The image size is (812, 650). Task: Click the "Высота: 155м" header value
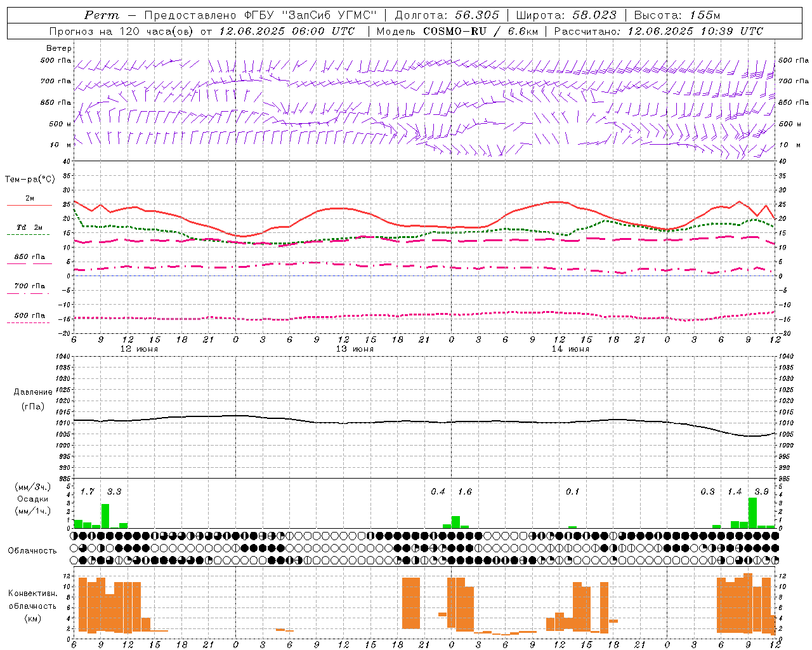tap(677, 15)
